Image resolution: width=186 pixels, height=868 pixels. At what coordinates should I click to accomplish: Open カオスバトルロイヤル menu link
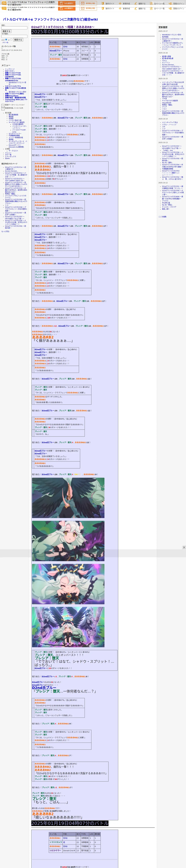pyautogui.click(x=13, y=86)
